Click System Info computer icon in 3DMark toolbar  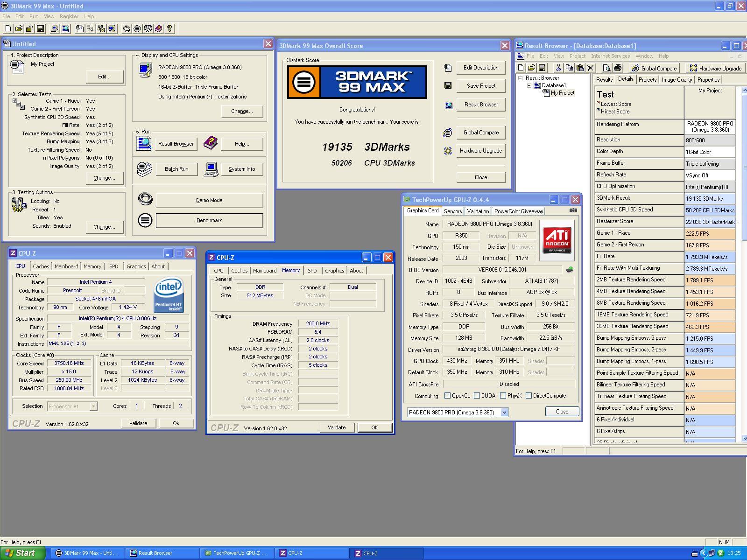[55, 28]
